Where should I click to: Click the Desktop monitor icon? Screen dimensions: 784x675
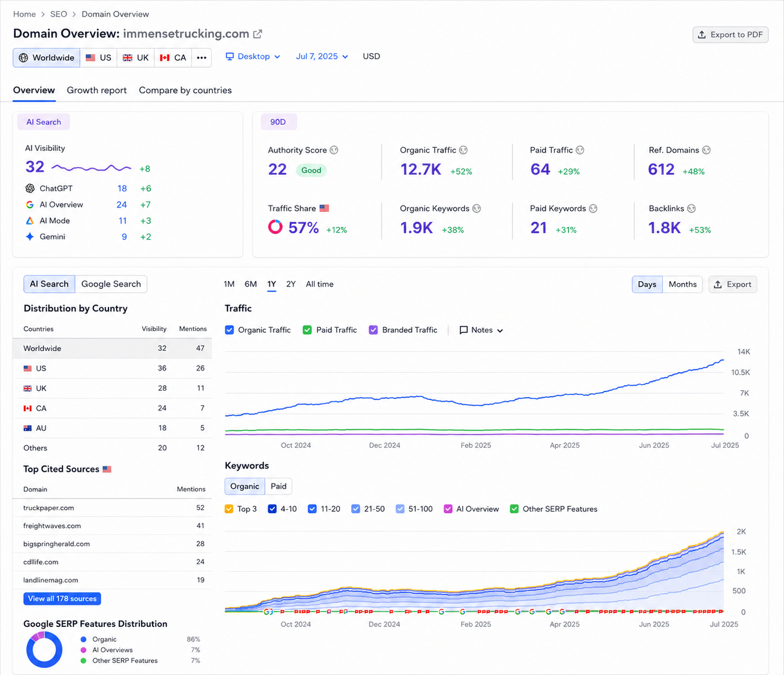(x=230, y=57)
